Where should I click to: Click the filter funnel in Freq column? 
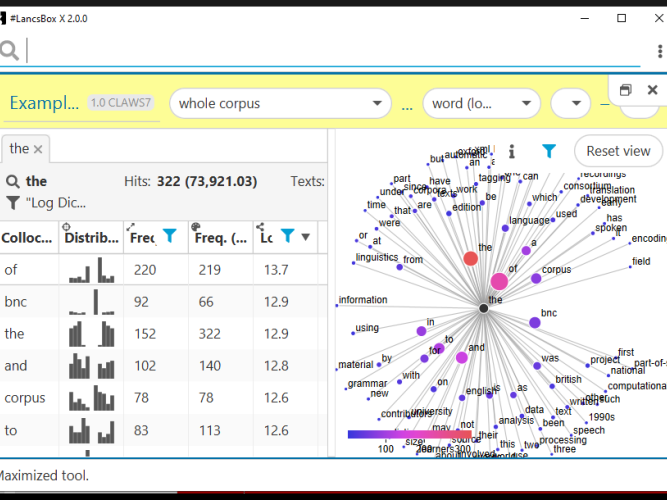(x=170, y=235)
